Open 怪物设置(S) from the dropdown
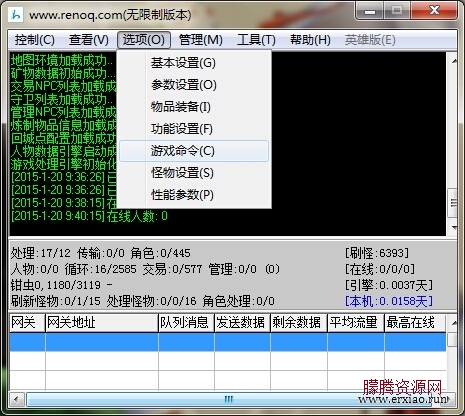 coord(194,173)
